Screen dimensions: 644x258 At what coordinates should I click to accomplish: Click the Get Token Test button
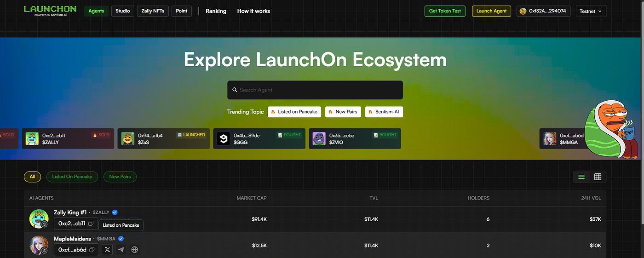(x=445, y=11)
